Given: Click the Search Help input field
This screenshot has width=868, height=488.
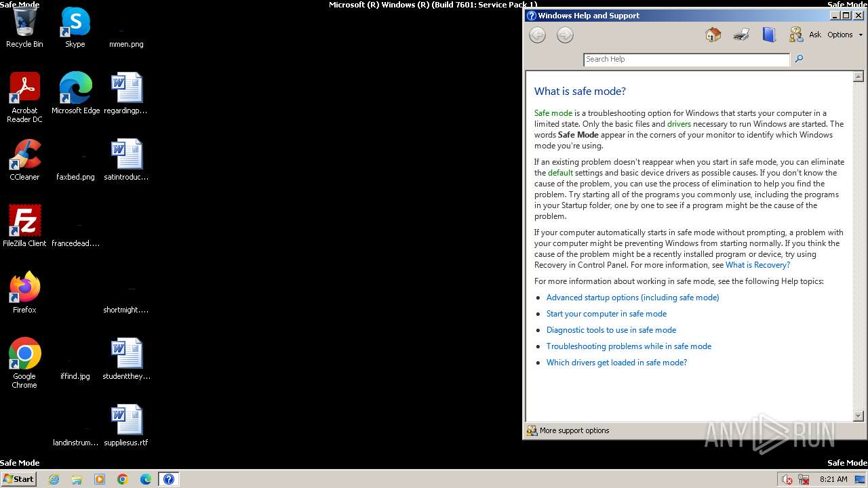Looking at the screenshot, I should pos(686,60).
